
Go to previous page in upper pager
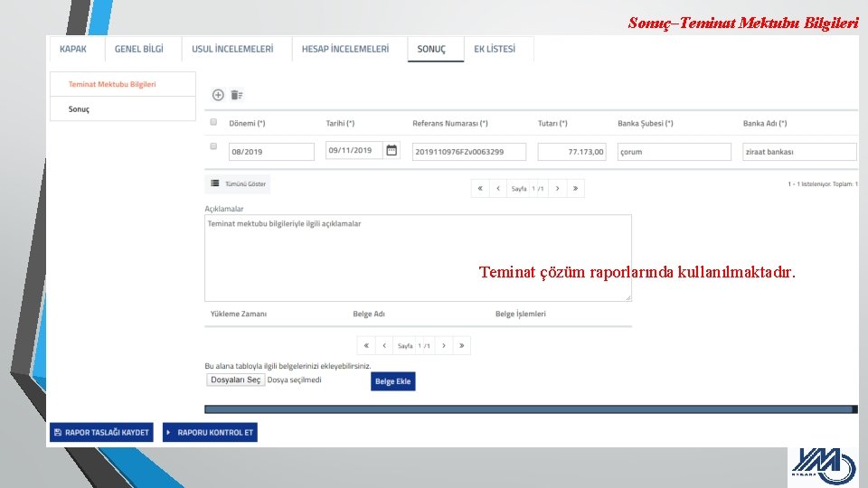pos(498,189)
